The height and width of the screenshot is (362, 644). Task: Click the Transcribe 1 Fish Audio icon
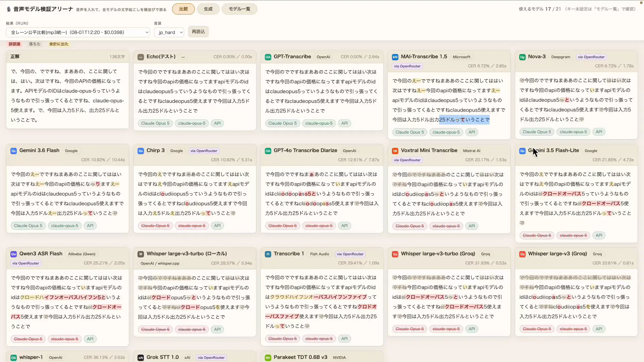click(x=268, y=254)
